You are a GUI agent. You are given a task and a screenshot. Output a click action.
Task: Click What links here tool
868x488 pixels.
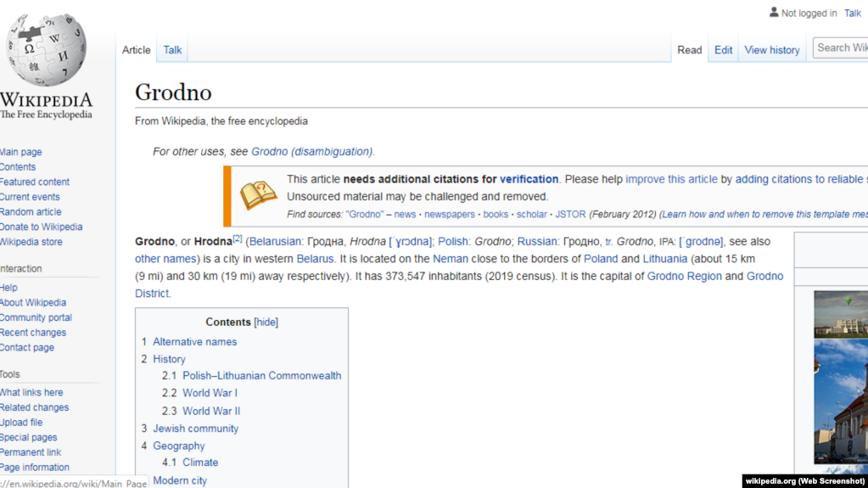coord(31,393)
